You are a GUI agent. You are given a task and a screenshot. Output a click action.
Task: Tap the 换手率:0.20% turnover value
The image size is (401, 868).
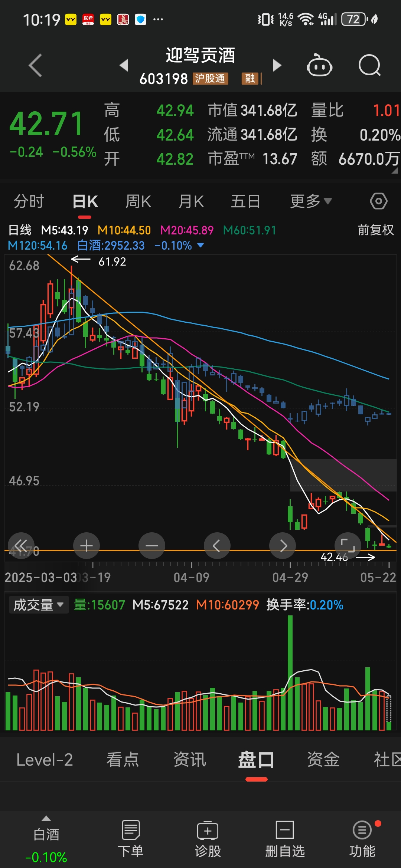[x=305, y=605]
